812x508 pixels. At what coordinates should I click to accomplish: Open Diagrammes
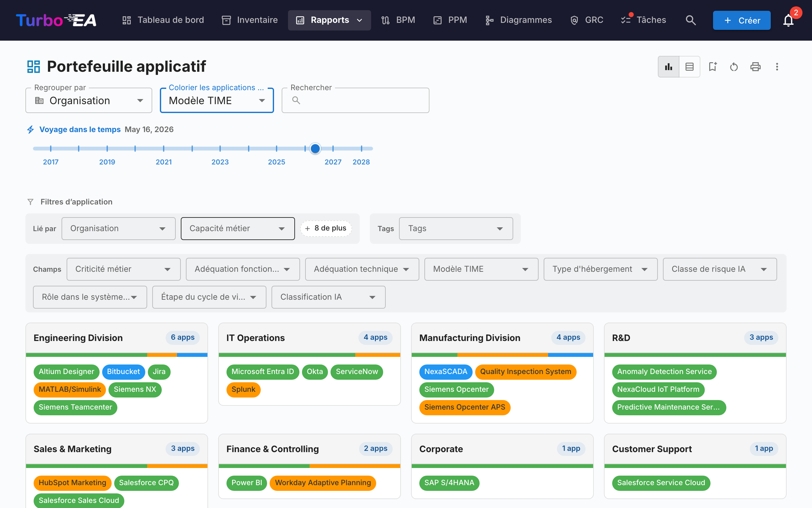tap(519, 20)
